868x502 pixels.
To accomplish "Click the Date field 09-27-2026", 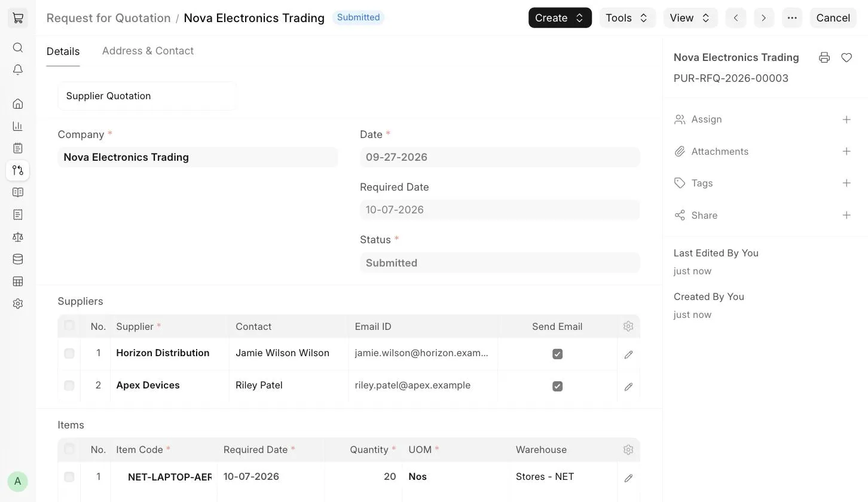I will [500, 157].
